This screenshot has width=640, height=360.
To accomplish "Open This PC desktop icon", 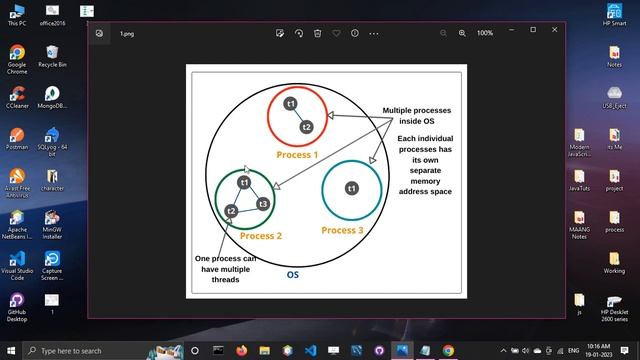I will coord(17,15).
